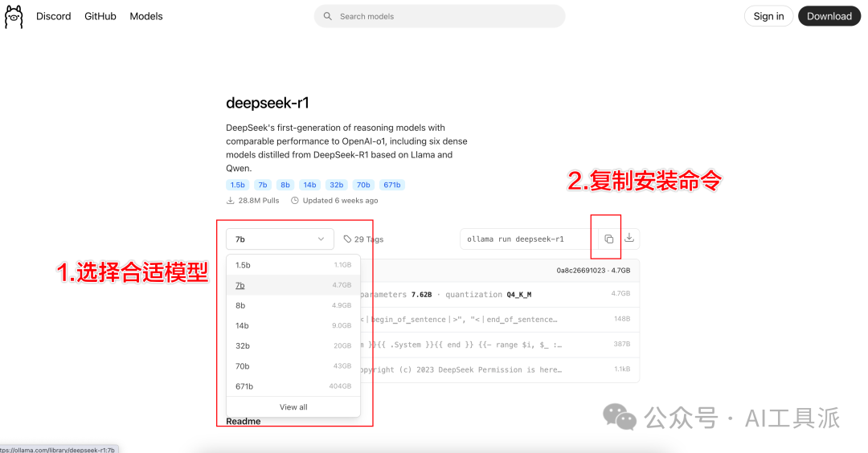Screen dimensions: 868x453
Task: Open the GitHub link
Action: [100, 17]
